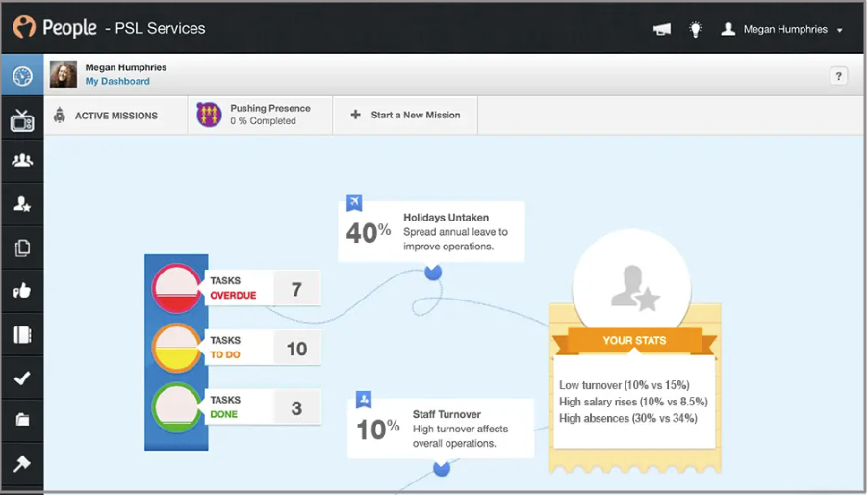Open the Holidays Untaken 40% card
868x495 pixels.
tap(432, 231)
